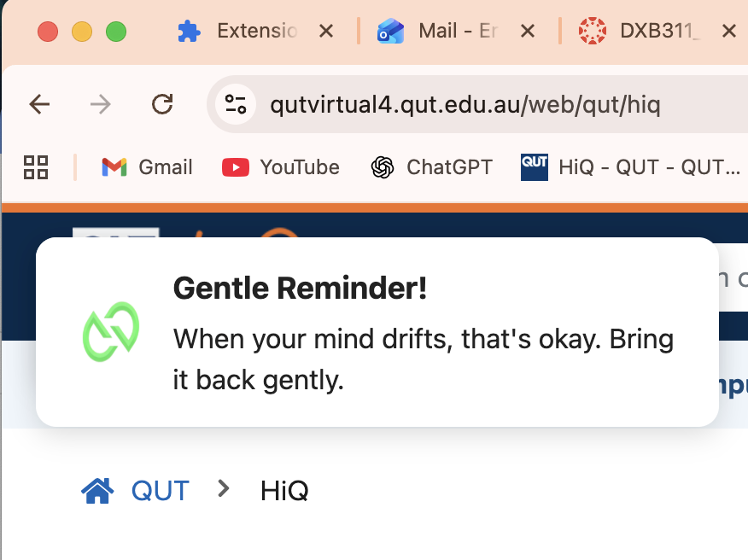Open the HiQ - QUT bookmark
Image resolution: width=748 pixels, height=560 pixels.
(x=631, y=166)
